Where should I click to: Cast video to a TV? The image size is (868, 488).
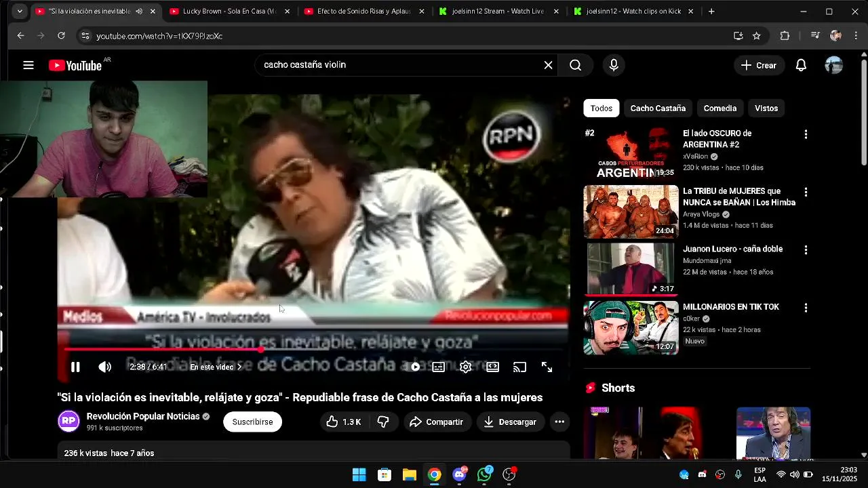tap(519, 367)
